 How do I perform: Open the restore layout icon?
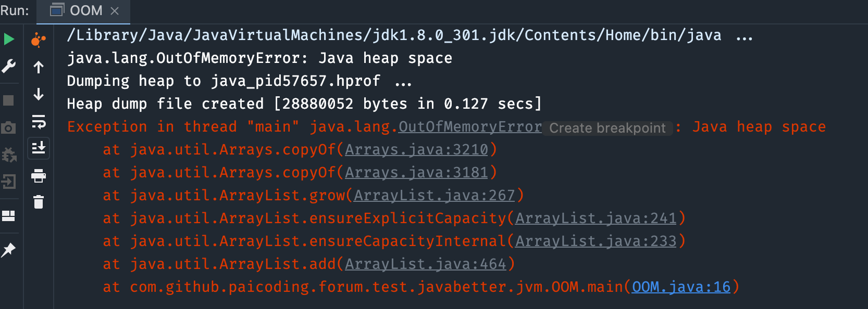coord(8,216)
